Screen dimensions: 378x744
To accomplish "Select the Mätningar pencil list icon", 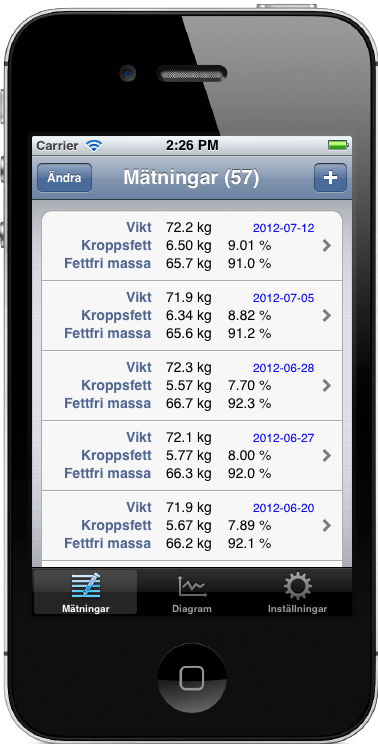I will (86, 586).
